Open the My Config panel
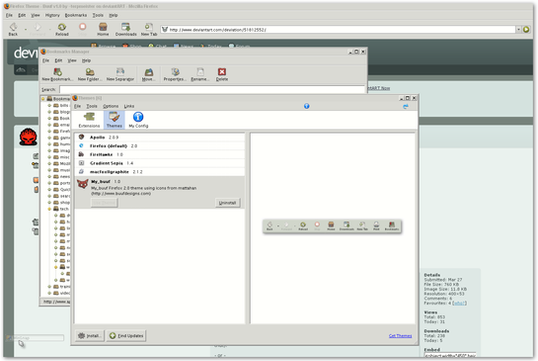 click(138, 120)
